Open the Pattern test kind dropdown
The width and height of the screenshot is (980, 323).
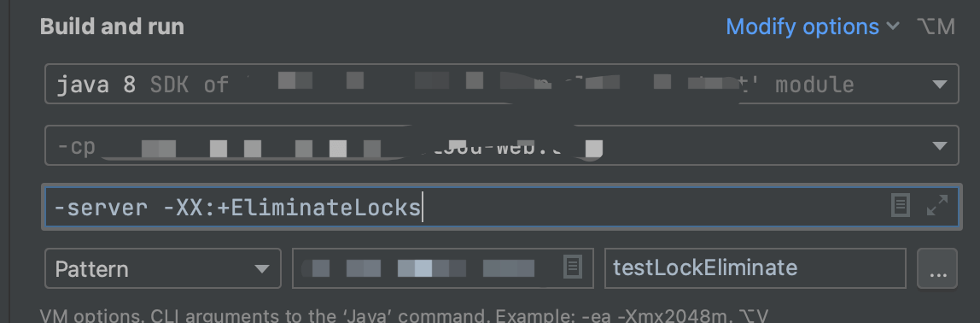point(163,268)
